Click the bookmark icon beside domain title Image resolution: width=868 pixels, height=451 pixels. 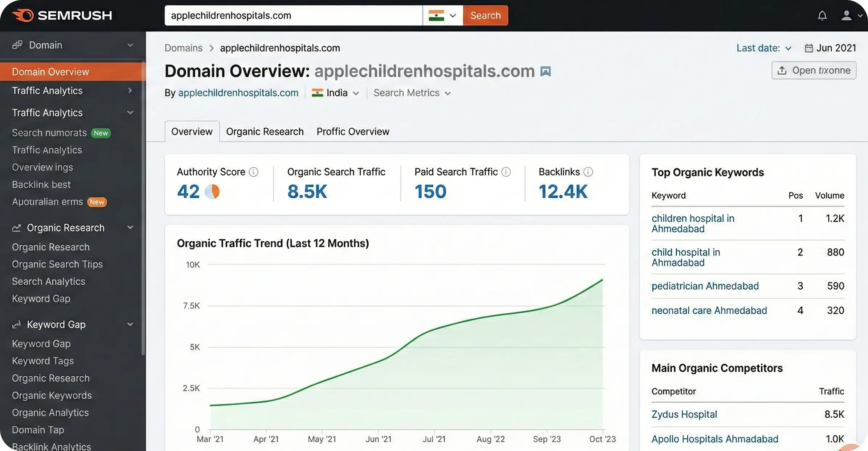545,71
